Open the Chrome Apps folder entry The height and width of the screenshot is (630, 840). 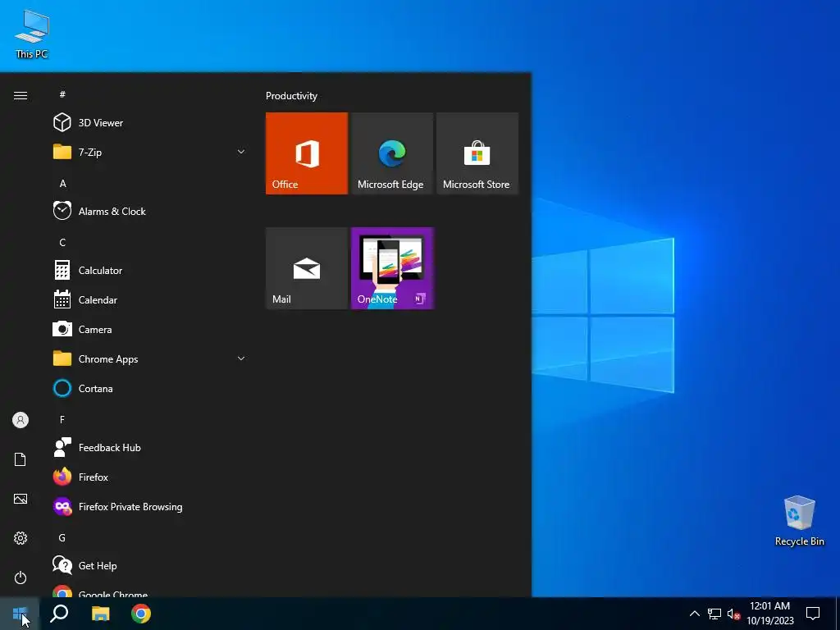pos(150,359)
